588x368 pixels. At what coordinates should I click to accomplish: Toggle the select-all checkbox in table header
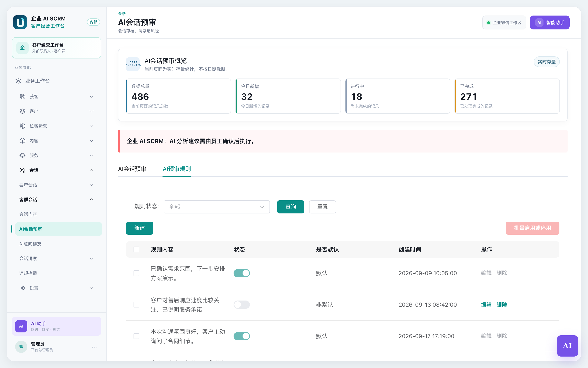(x=136, y=249)
